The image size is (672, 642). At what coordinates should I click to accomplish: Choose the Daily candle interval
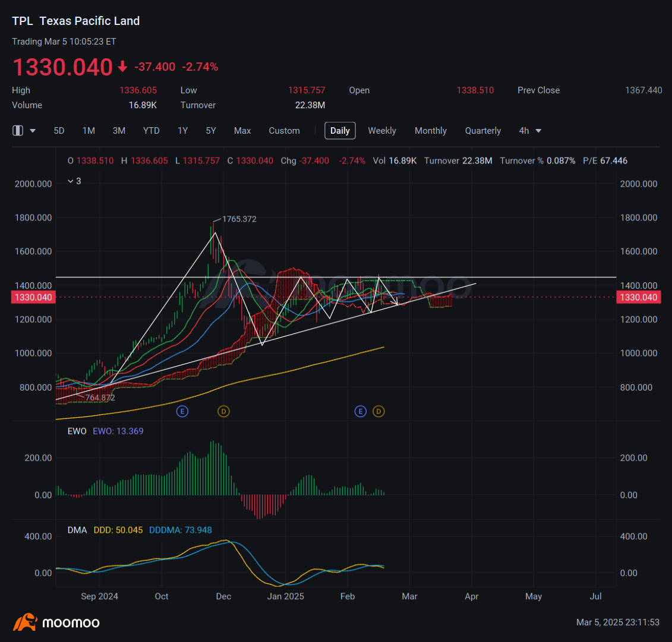pyautogui.click(x=340, y=131)
